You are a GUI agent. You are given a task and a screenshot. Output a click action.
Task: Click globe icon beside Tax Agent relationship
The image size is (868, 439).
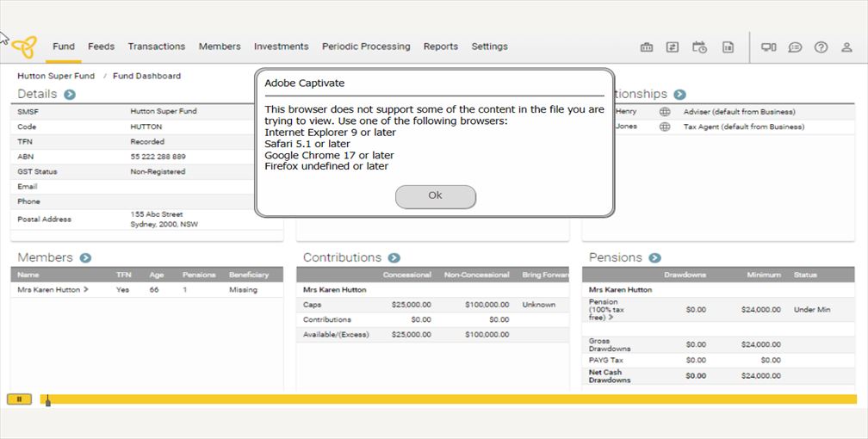pyautogui.click(x=665, y=127)
